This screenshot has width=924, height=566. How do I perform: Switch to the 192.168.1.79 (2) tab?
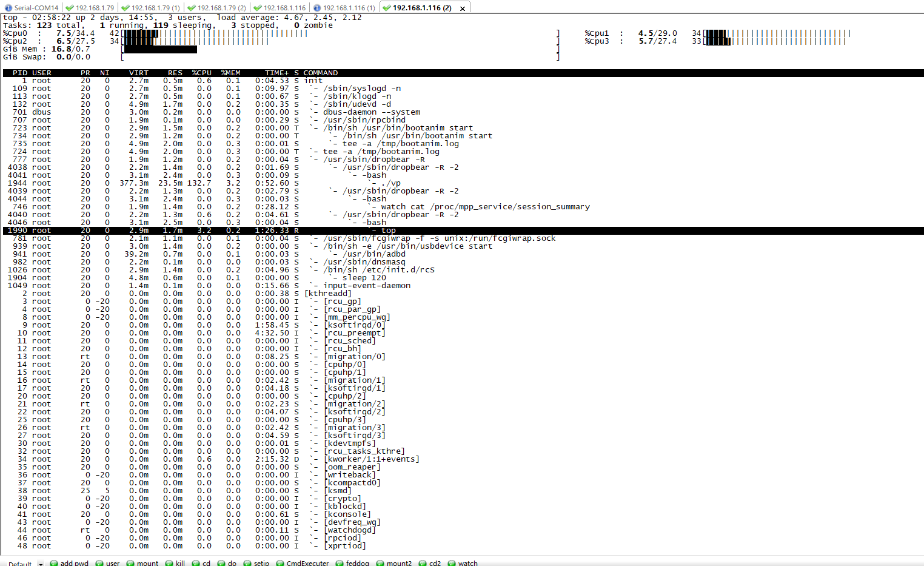(216, 8)
